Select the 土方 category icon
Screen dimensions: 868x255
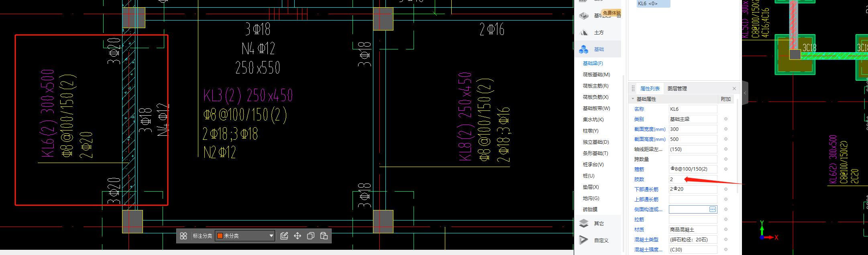584,33
